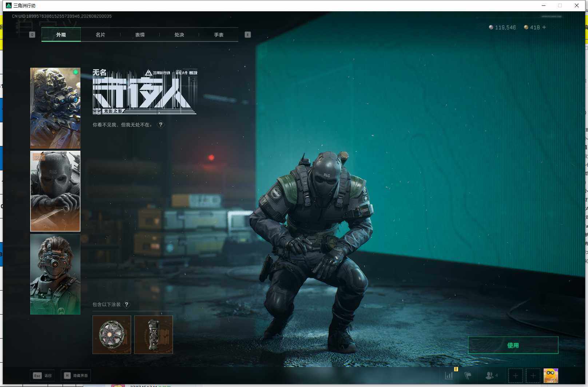Add currency with the plus icon
The height and width of the screenshot is (387, 588).
click(544, 27)
